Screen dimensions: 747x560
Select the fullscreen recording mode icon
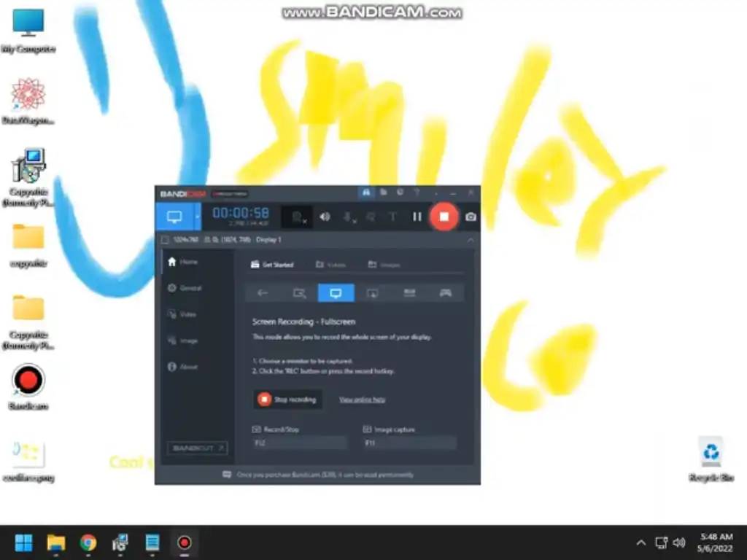coord(336,293)
